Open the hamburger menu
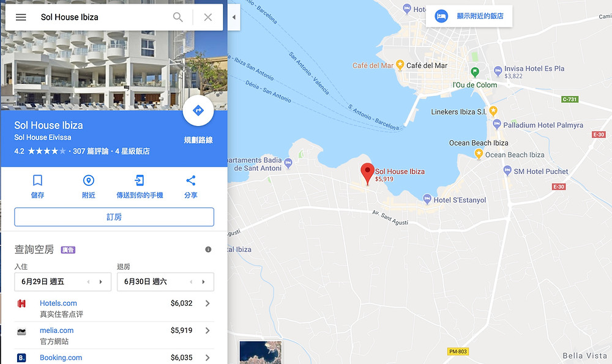 21,17
